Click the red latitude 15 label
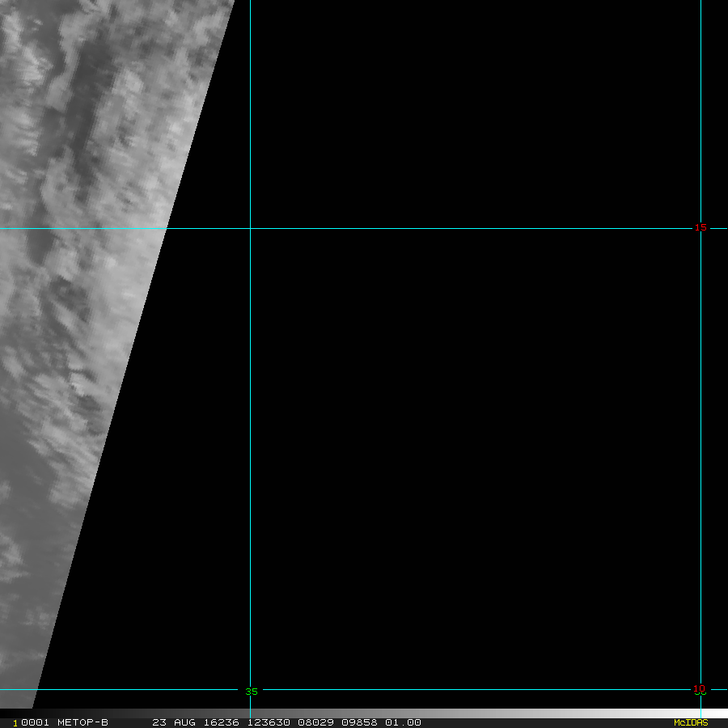 700,228
